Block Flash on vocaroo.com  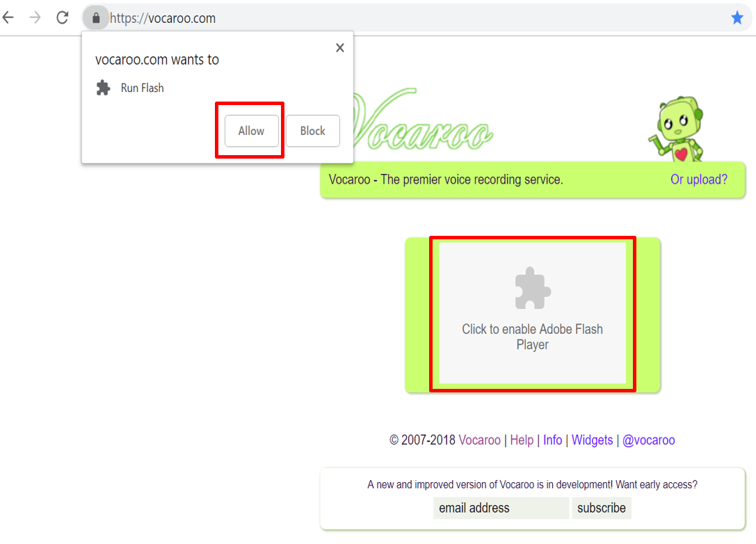click(x=312, y=131)
